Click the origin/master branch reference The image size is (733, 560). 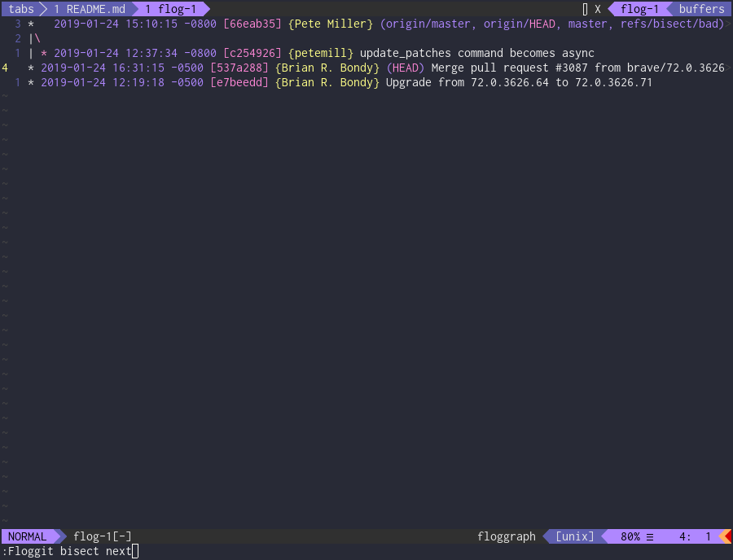point(429,24)
